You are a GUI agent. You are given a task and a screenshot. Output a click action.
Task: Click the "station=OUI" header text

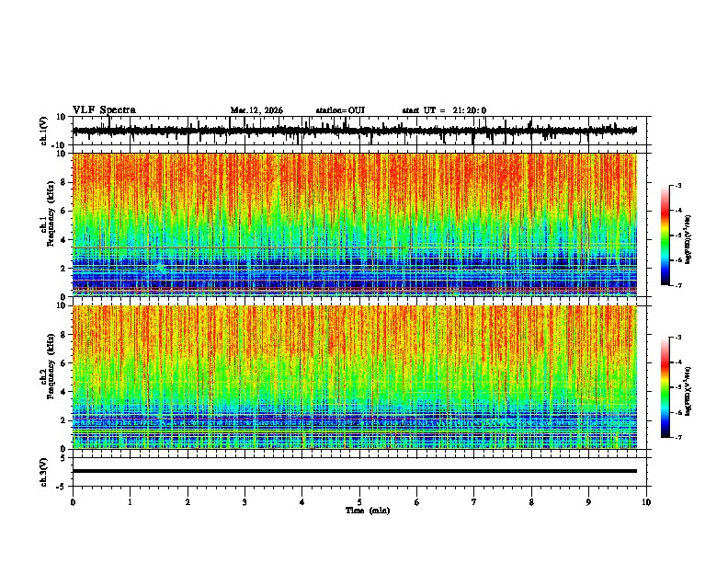tap(340, 110)
